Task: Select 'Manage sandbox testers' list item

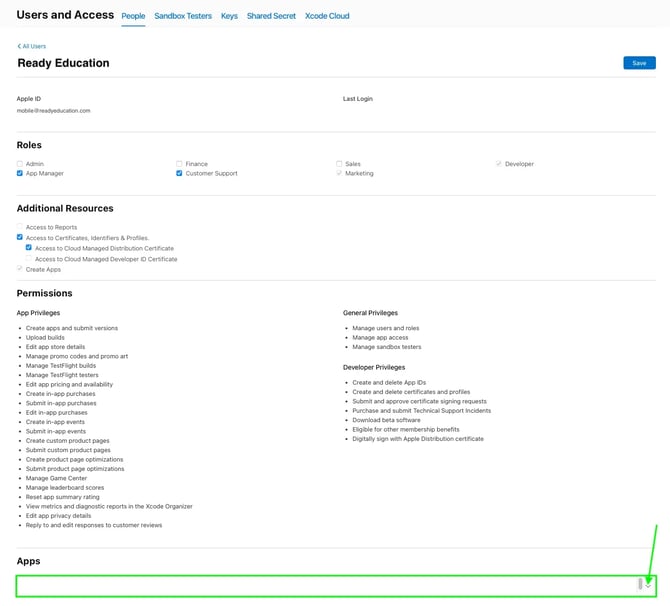Action: coord(387,347)
